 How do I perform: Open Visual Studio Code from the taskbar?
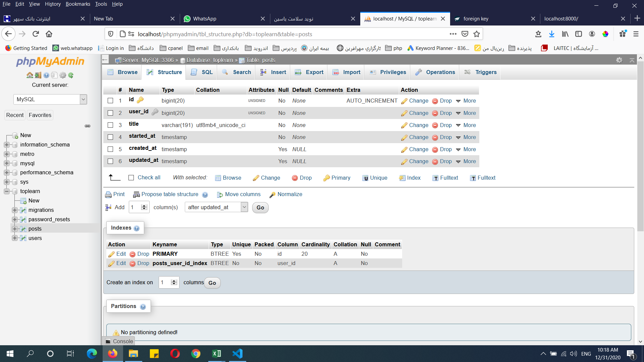click(237, 353)
